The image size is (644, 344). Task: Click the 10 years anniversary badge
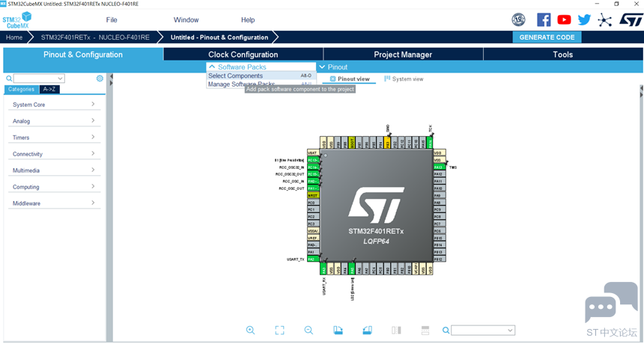click(518, 19)
